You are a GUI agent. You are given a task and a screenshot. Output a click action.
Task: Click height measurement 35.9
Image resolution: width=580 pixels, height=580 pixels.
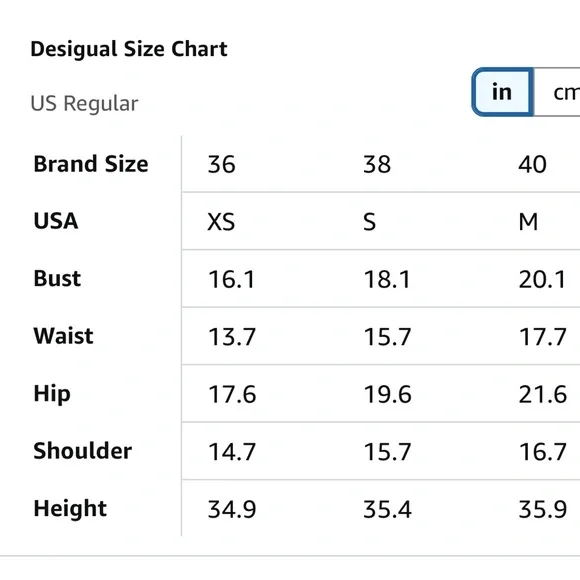543,509
